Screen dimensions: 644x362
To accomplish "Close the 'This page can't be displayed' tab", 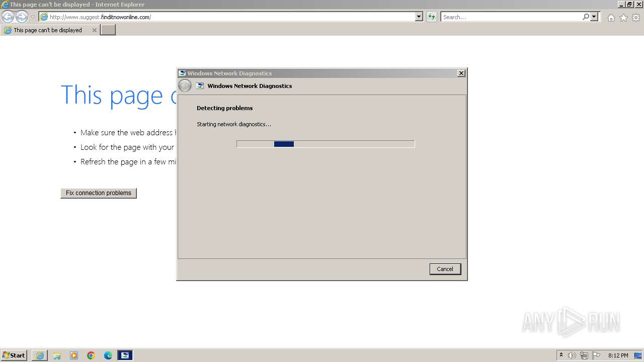I will [x=94, y=30].
